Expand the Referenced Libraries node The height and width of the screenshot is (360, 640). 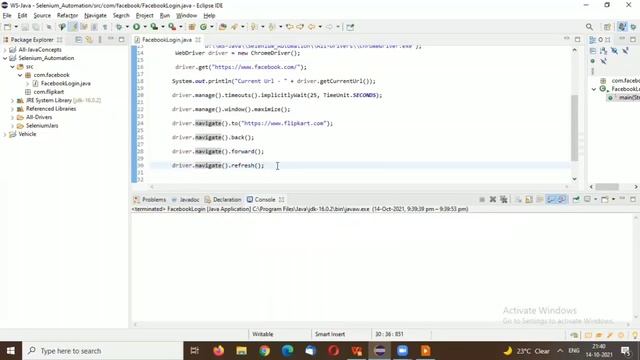click(x=12, y=109)
